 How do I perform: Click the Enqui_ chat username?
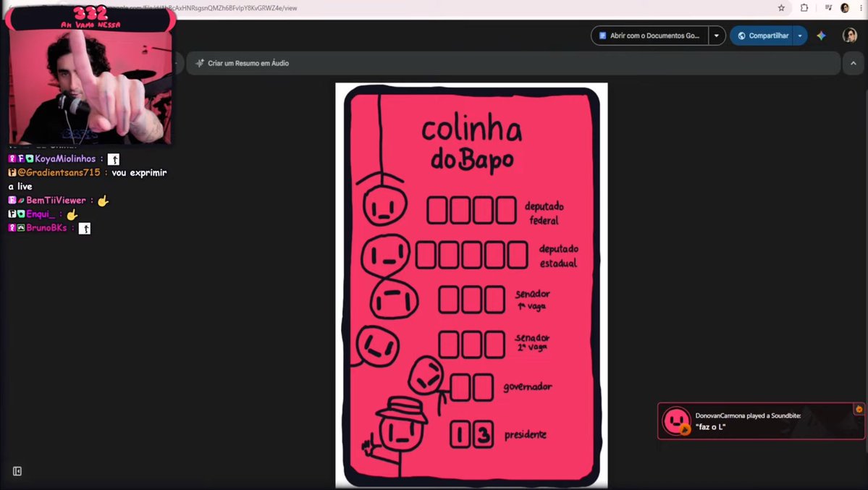point(41,214)
